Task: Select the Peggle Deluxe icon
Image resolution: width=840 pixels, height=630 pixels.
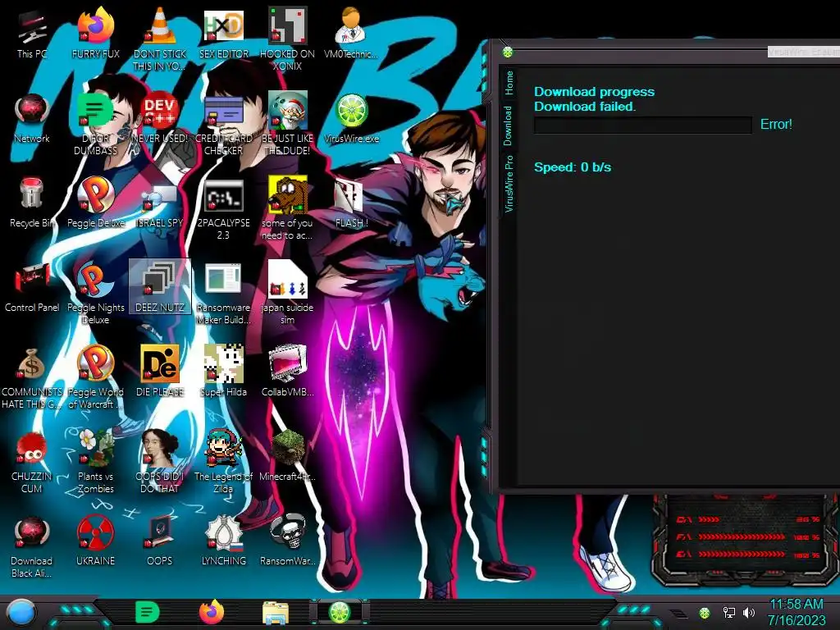Action: 95,203
